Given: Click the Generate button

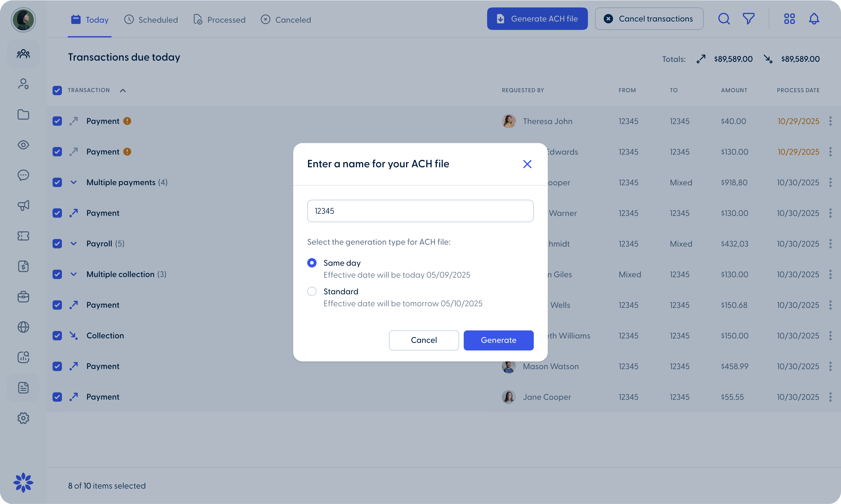Looking at the screenshot, I should click(x=498, y=340).
